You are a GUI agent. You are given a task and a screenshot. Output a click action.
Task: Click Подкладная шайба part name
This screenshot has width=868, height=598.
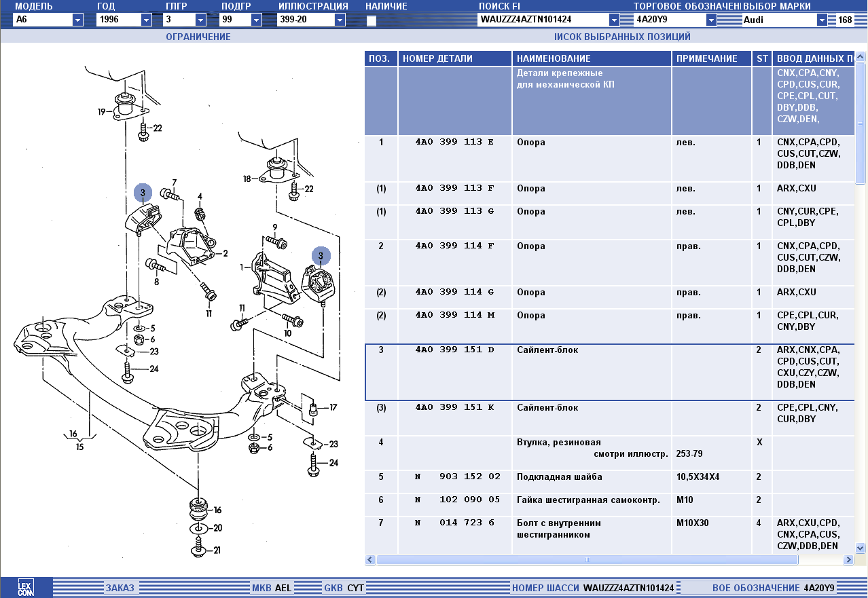(x=559, y=477)
